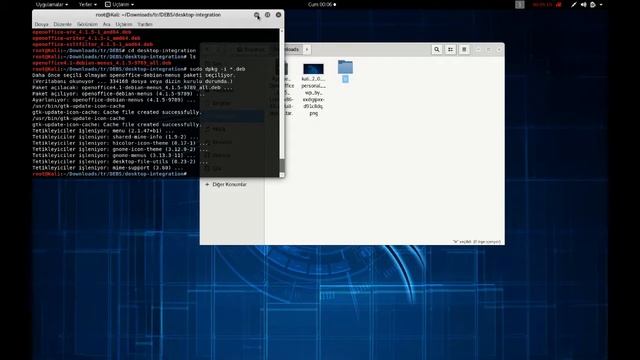Open Yardım menu in terminal

[x=145, y=24]
